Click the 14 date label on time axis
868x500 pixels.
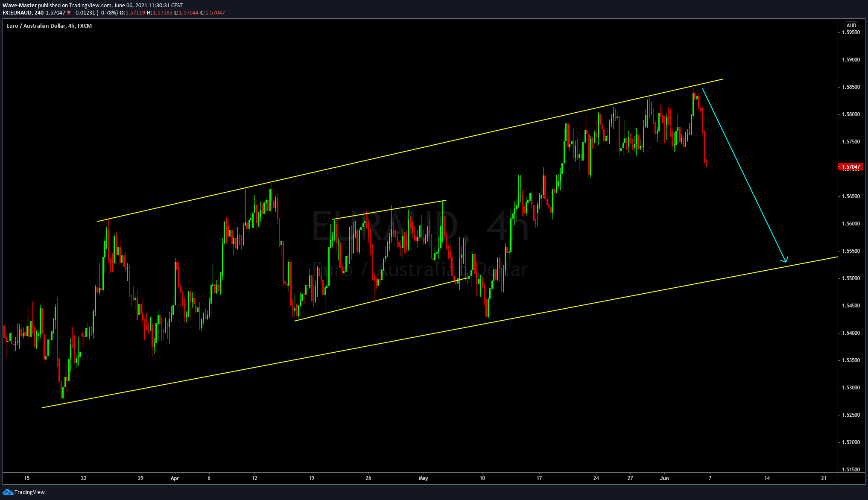click(767, 478)
